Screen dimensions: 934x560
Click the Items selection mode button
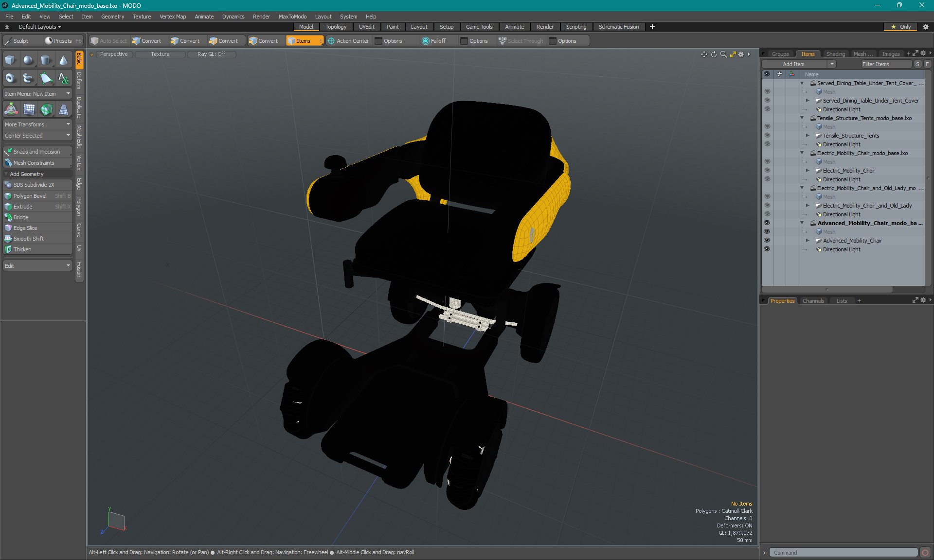click(x=305, y=41)
